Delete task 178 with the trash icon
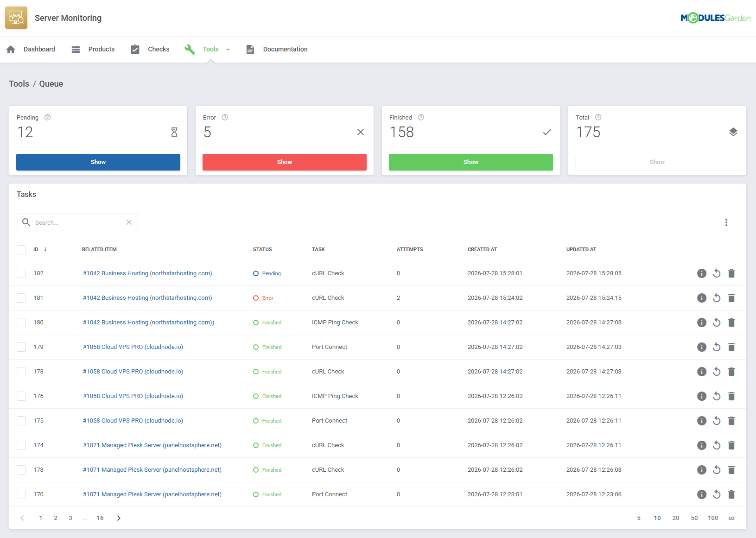The width and height of the screenshot is (756, 538). [x=731, y=372]
